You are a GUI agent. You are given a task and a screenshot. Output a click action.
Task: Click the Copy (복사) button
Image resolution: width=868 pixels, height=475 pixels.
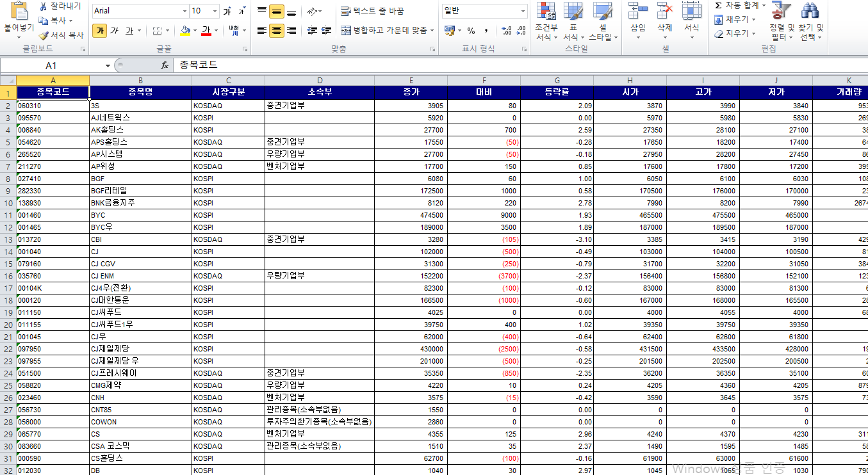pyautogui.click(x=57, y=20)
